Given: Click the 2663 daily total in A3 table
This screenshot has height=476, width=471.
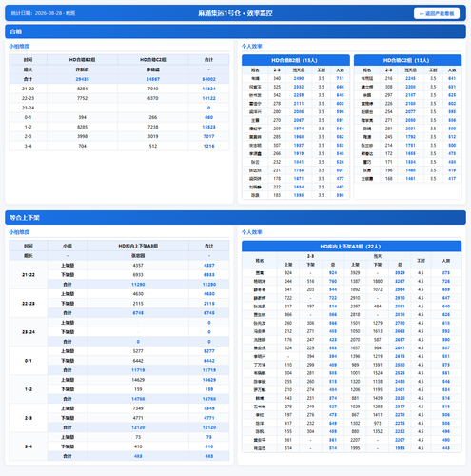Looking at the screenshot, I should click(x=400, y=331).
